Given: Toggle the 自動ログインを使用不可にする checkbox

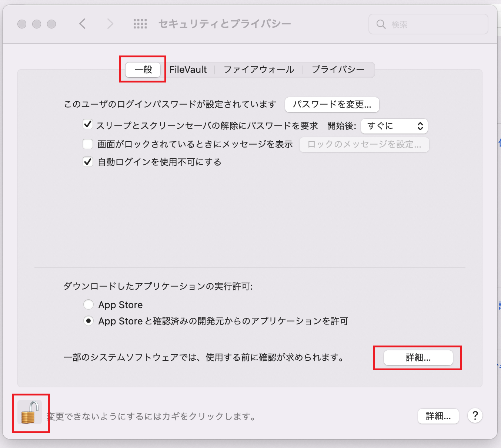Looking at the screenshot, I should pos(88,162).
